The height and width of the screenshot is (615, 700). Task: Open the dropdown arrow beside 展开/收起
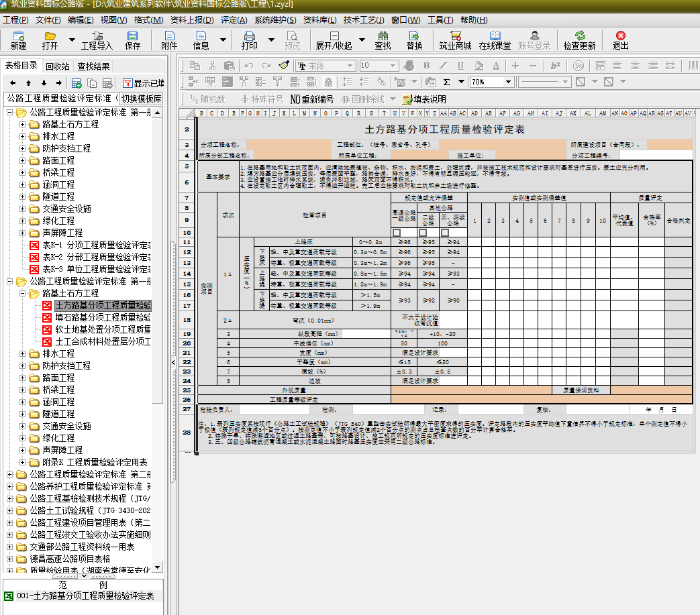click(362, 40)
